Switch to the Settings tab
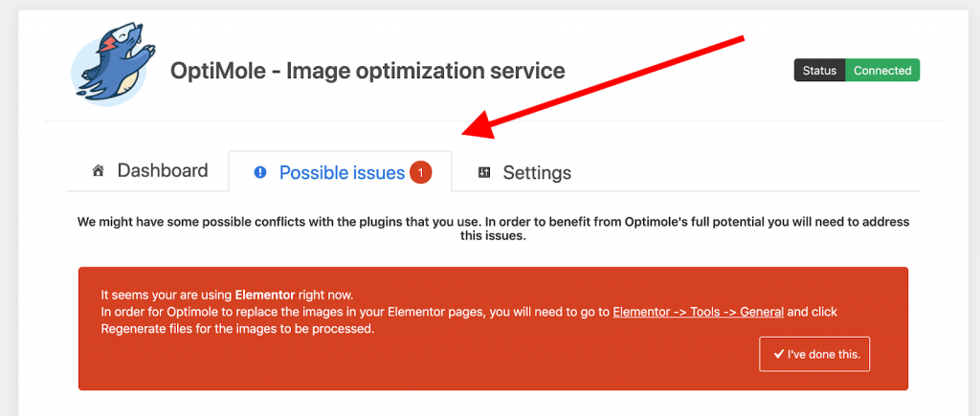The image size is (980, 416). click(x=537, y=173)
